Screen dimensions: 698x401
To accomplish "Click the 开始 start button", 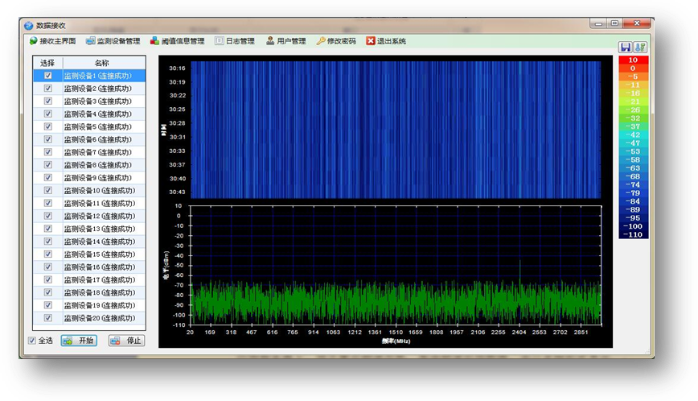I will pos(79,340).
